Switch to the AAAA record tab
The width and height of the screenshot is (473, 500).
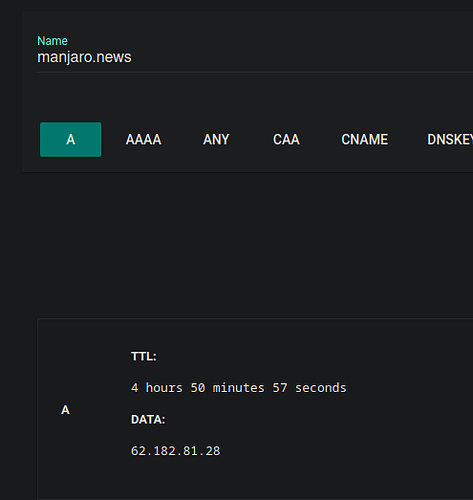point(144,139)
